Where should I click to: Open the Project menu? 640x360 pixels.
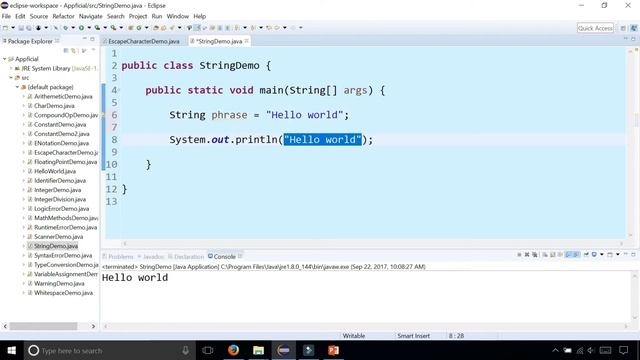138,16
